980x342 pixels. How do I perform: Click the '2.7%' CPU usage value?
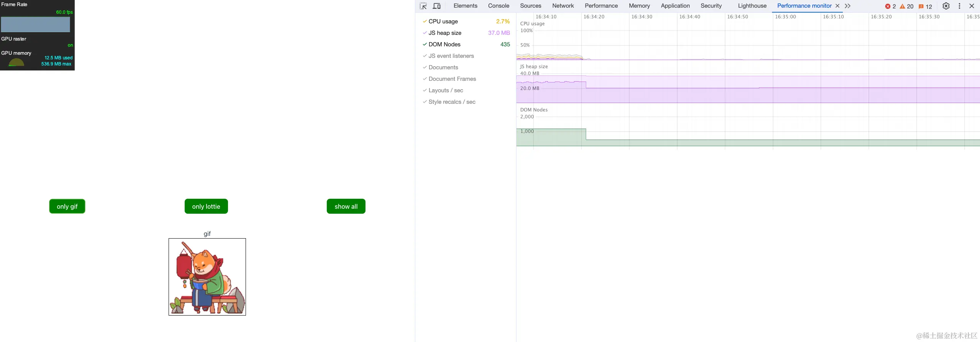503,21
